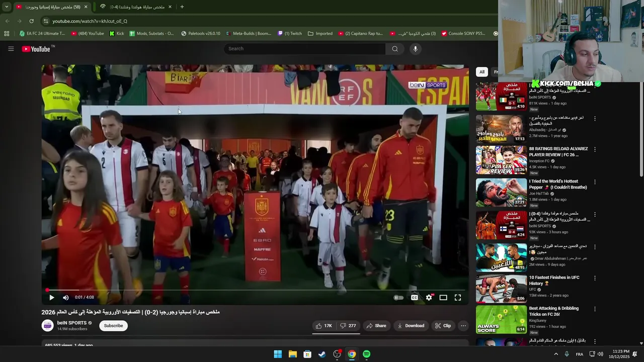Open the taskbar volume control

pos(600,354)
